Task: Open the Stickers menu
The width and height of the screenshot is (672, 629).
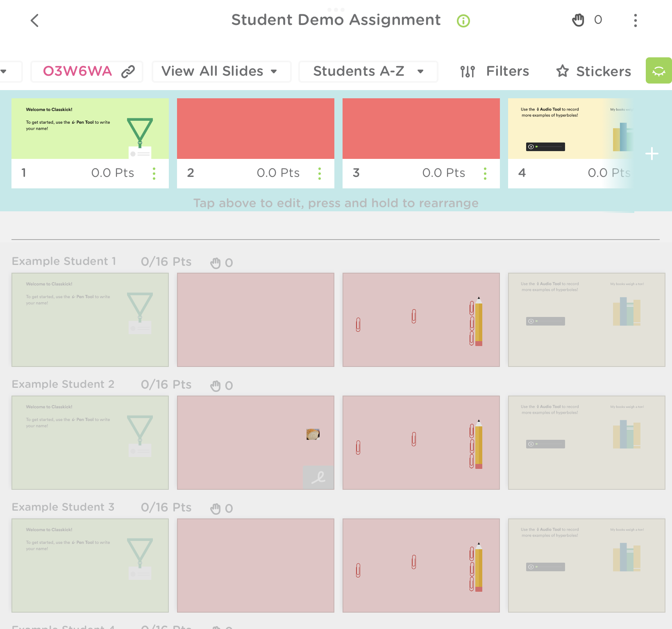Action: (x=593, y=72)
